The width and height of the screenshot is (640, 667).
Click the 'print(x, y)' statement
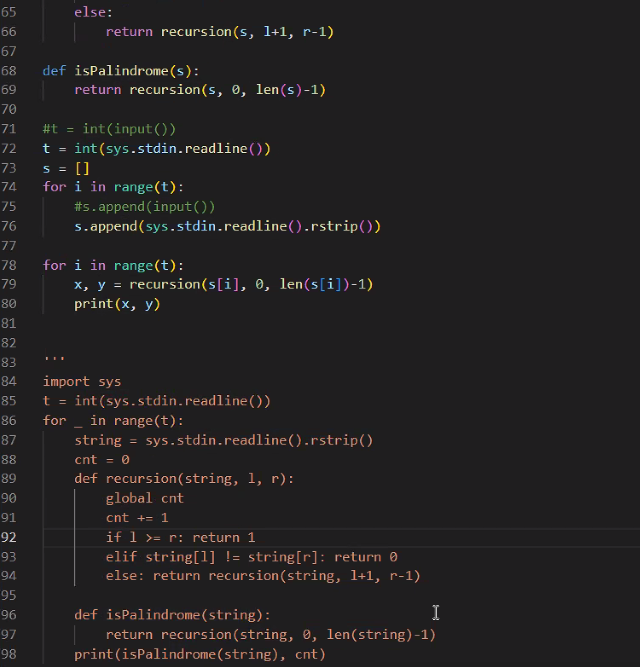[117, 304]
